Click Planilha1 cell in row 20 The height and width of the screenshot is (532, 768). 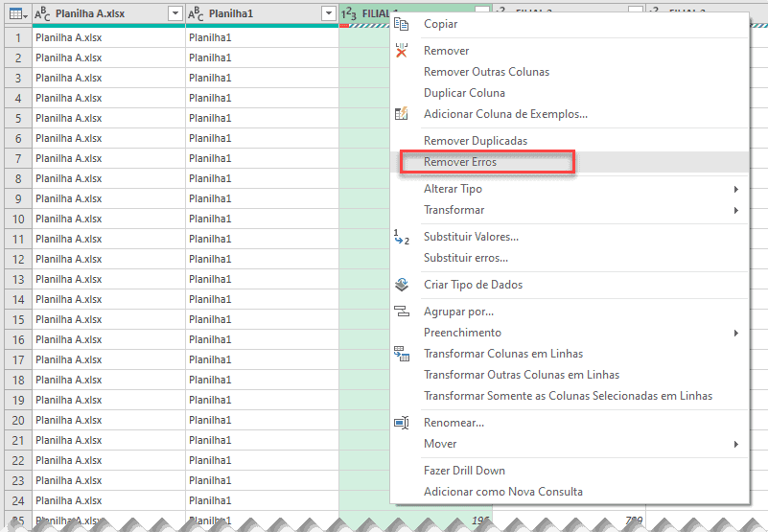pos(262,420)
